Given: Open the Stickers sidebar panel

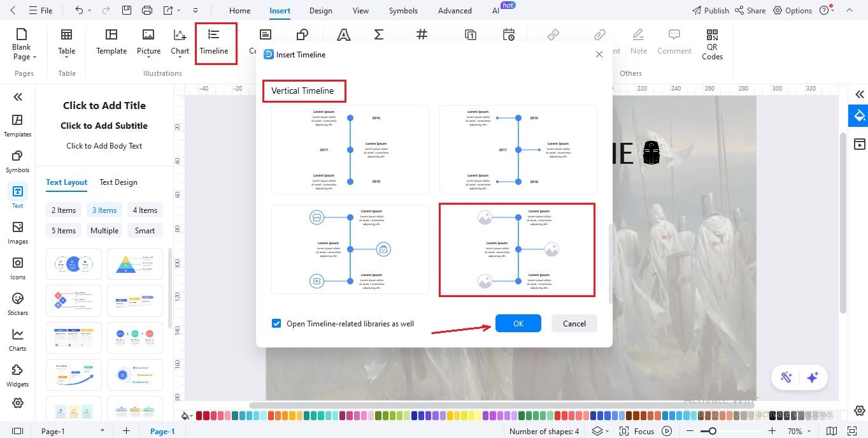Looking at the screenshot, I should pyautogui.click(x=18, y=304).
